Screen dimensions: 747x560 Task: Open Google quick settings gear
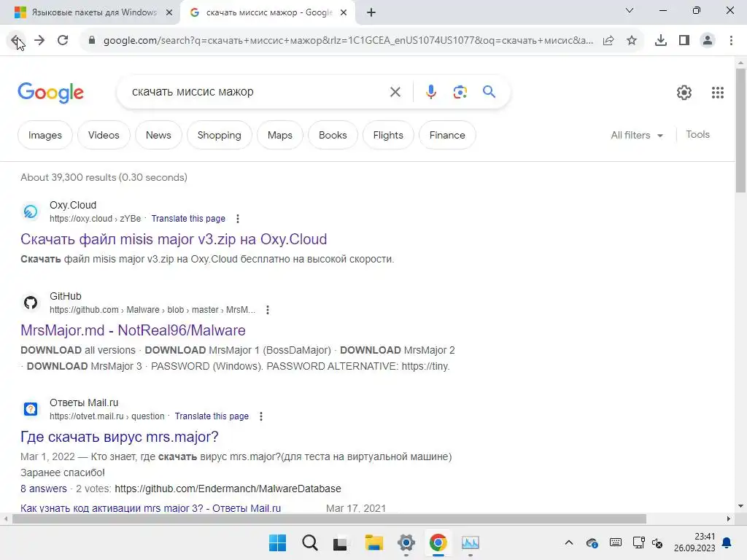684,93
